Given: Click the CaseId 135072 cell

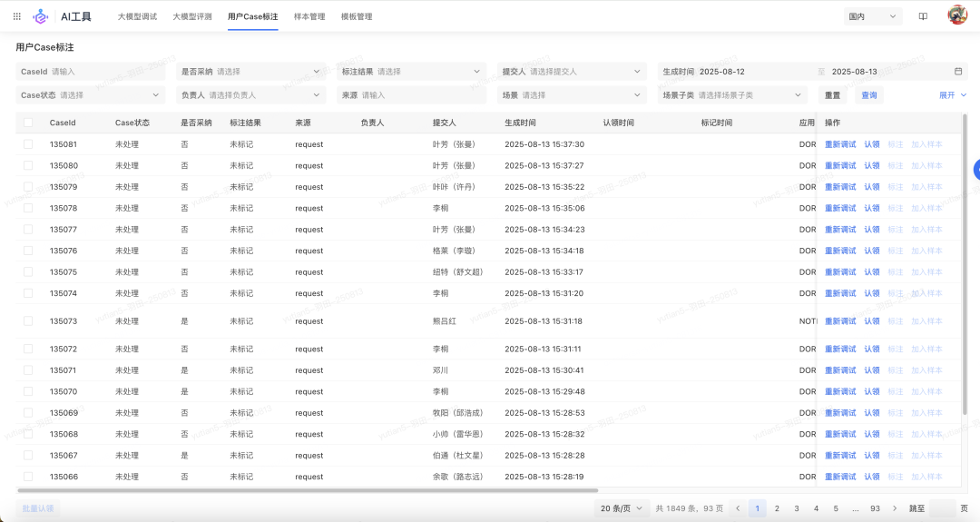Looking at the screenshot, I should click(64, 349).
